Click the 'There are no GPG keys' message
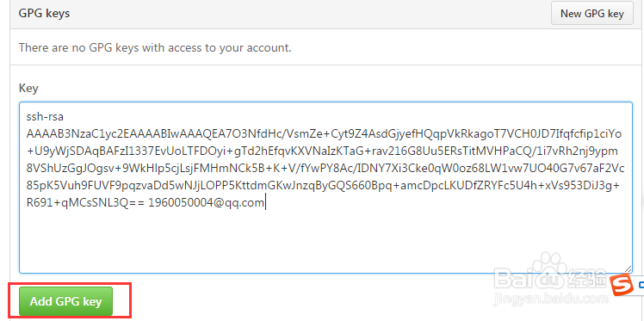This screenshot has width=644, height=321. coord(155,47)
